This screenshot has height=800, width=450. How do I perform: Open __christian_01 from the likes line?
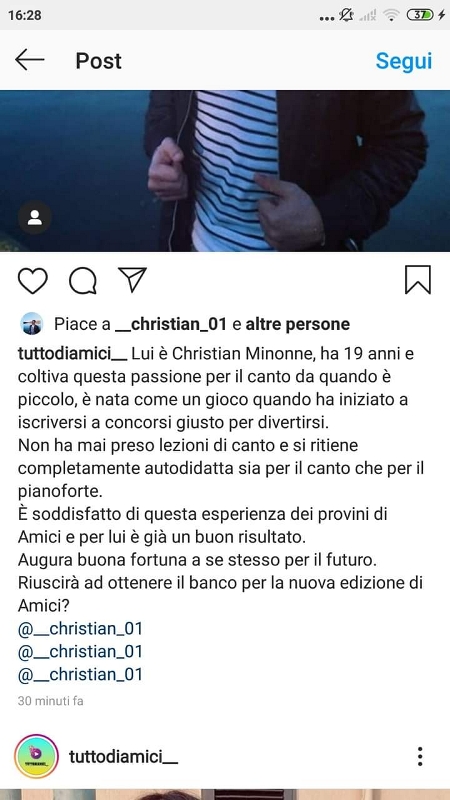(x=170, y=324)
